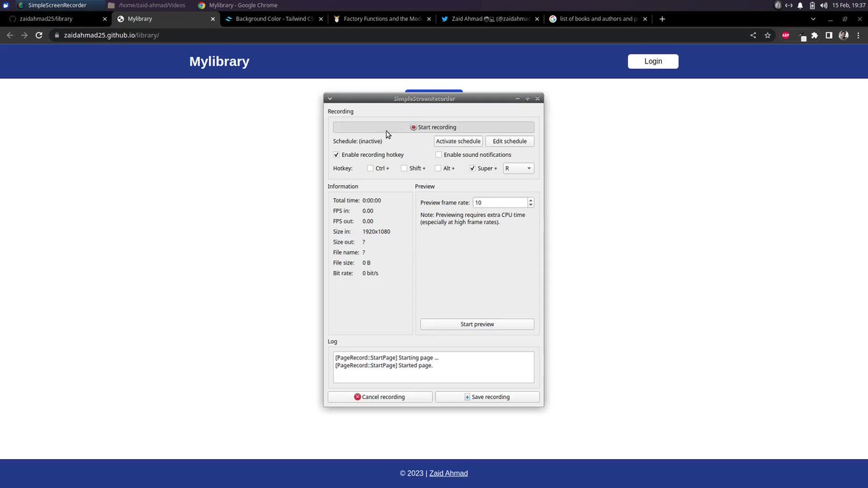Increase preview frame rate with up arrow
This screenshot has width=868, height=488.
[531, 200]
